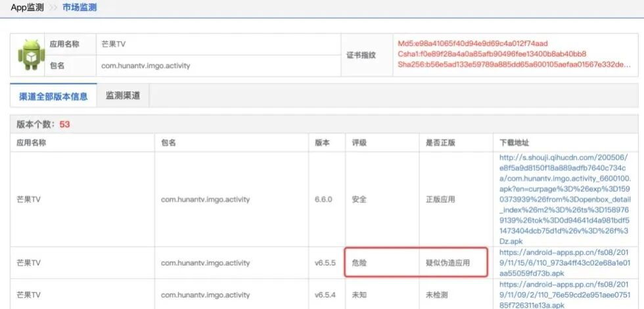This screenshot has width=644, height=309.
Task: Click the 证书指纹 label
Action: point(361,55)
